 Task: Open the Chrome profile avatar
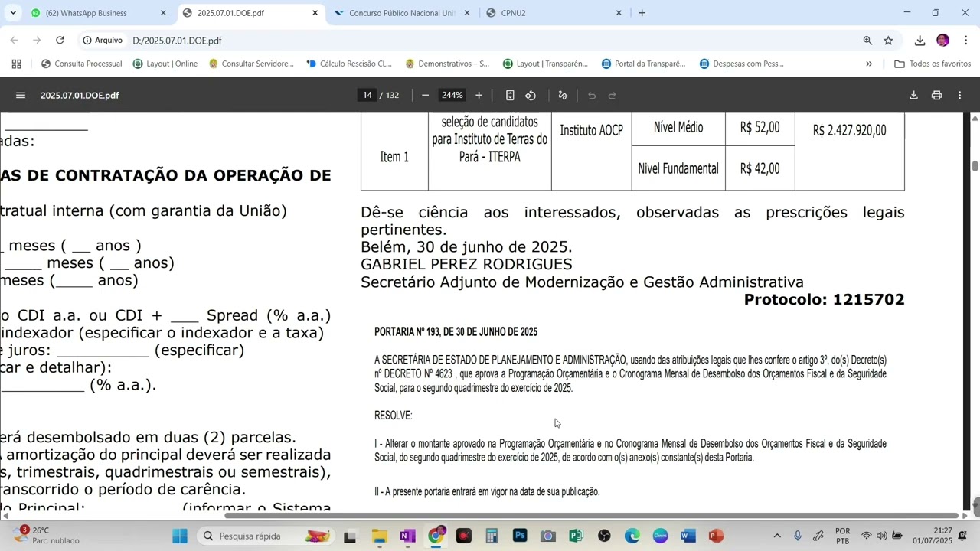[x=942, y=41]
